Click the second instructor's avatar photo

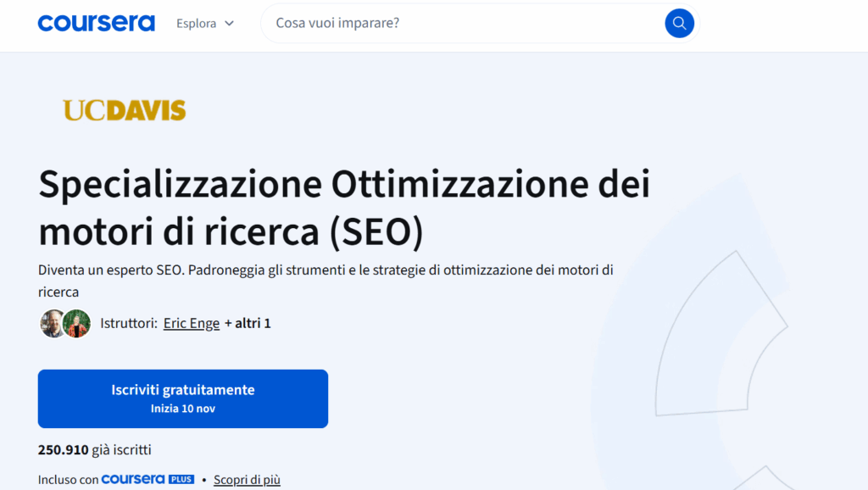(76, 323)
